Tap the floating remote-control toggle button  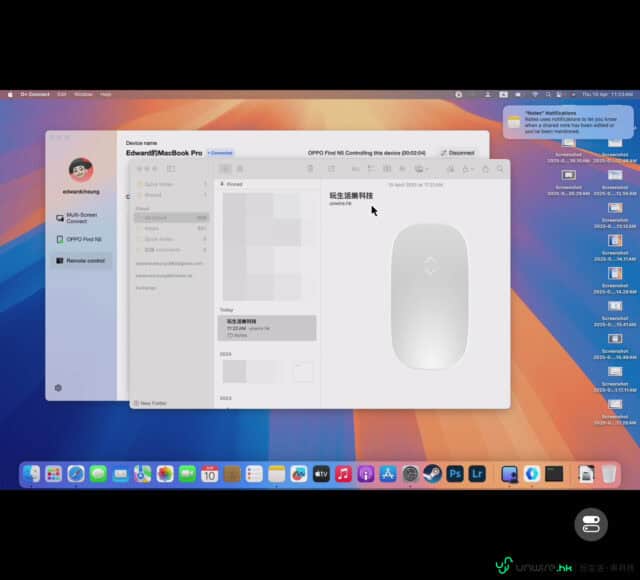tap(591, 524)
